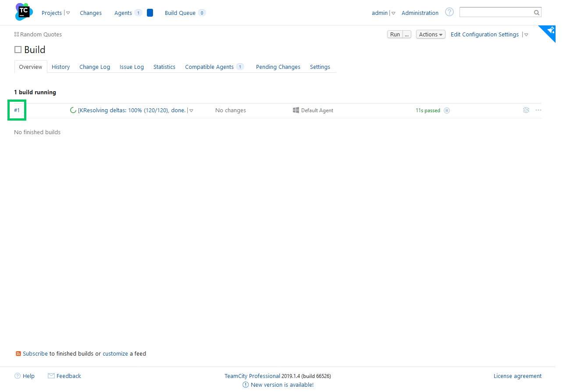
Task: Open Changes in the top navigation
Action: pyautogui.click(x=91, y=13)
